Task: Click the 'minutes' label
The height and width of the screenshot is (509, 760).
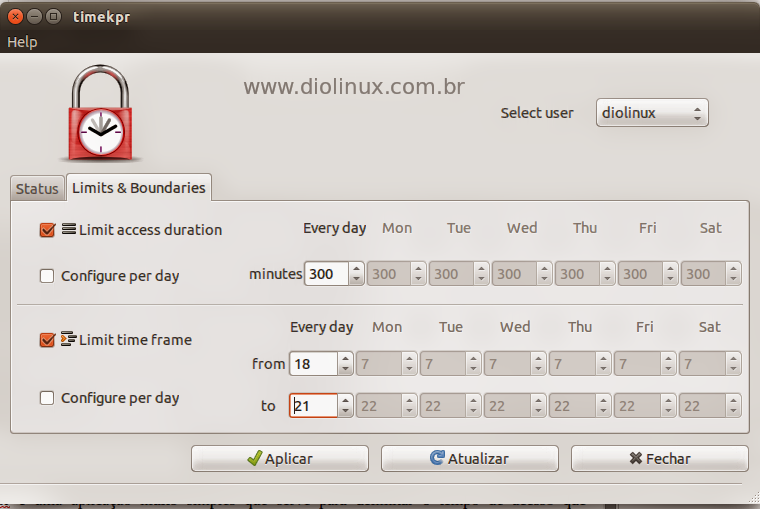Action: coord(276,274)
